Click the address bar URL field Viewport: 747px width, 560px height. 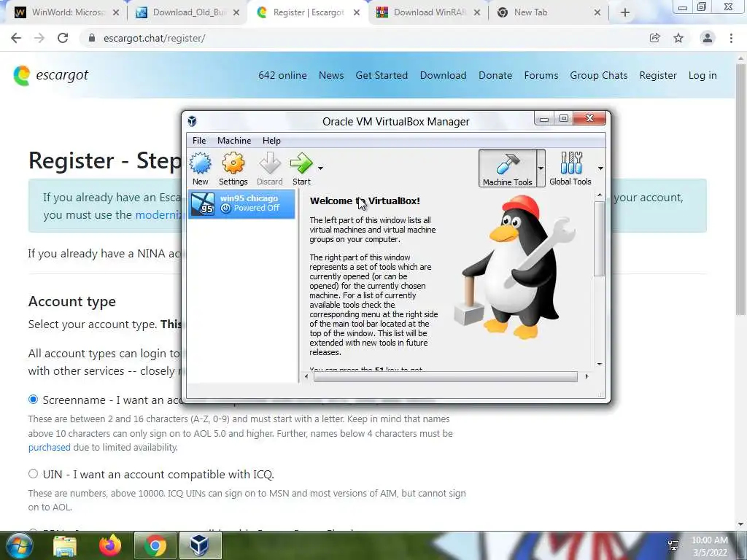(x=362, y=38)
